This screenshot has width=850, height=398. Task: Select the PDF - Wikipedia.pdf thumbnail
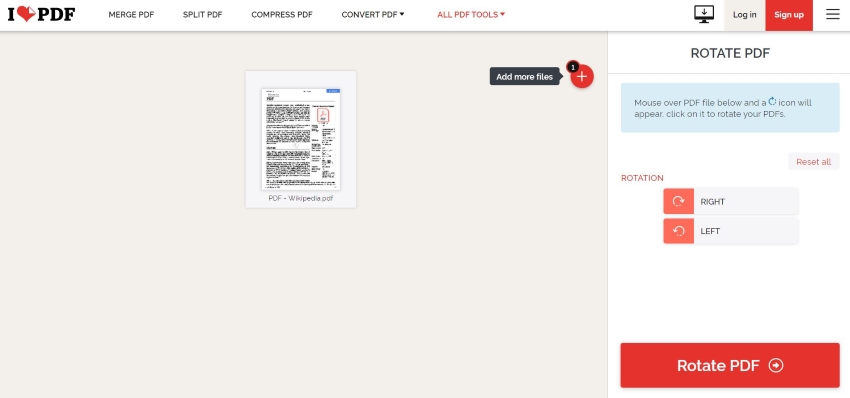click(x=301, y=139)
